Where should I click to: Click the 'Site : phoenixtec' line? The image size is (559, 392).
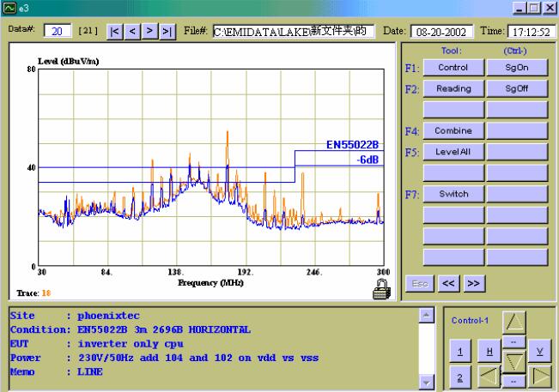click(x=75, y=316)
